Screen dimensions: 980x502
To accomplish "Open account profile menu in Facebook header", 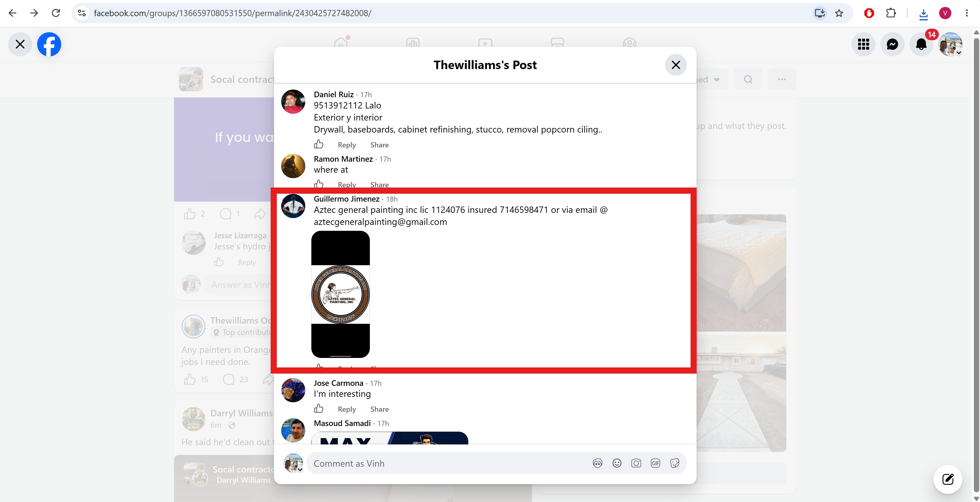I will (x=950, y=45).
